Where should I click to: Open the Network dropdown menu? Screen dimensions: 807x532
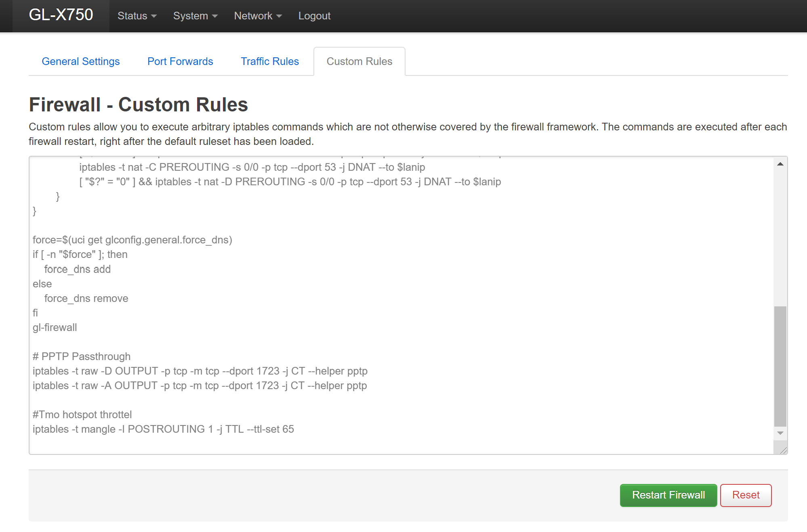click(x=258, y=16)
